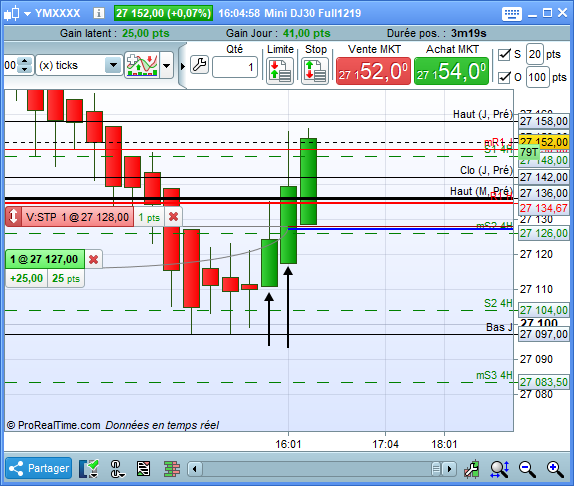Click the 27 104,00 S2 4H price label

544,310
